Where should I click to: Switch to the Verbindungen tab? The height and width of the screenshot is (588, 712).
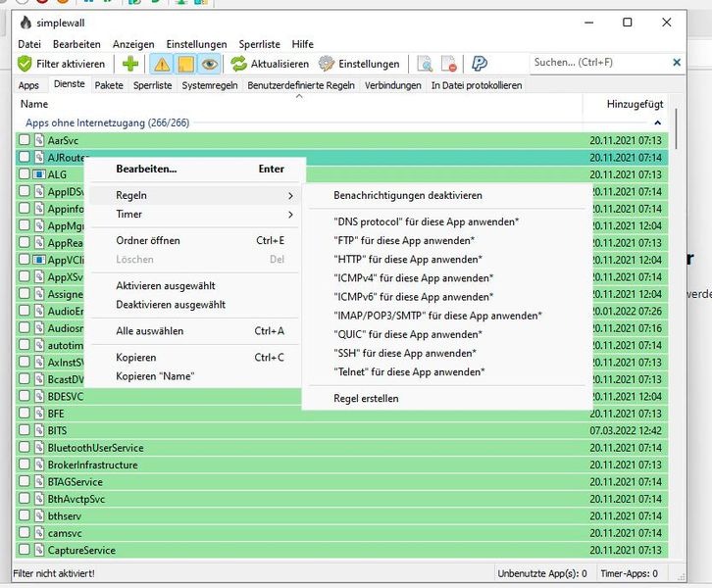coord(392,85)
